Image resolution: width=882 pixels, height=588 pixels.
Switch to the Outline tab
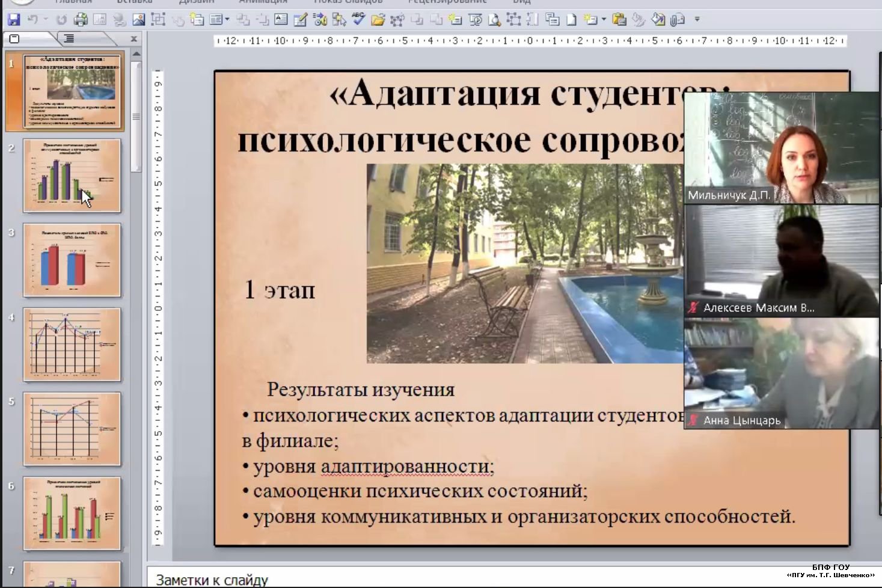69,39
